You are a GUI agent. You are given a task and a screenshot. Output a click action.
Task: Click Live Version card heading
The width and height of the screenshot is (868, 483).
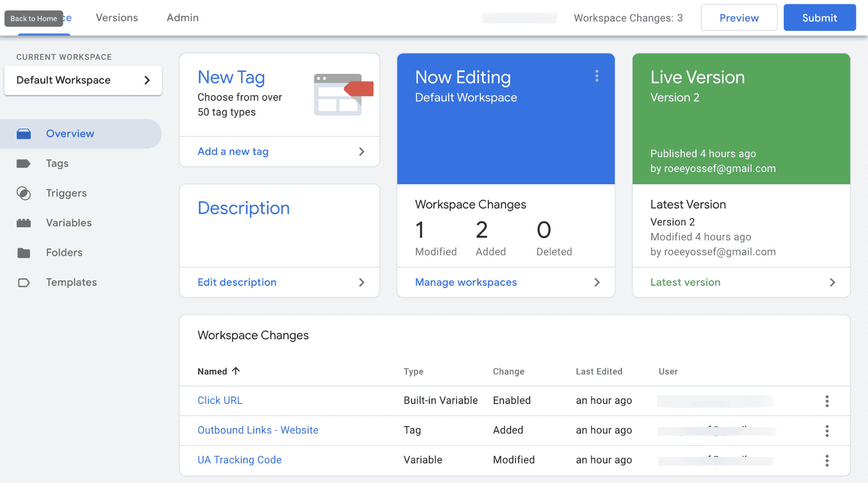[697, 77]
